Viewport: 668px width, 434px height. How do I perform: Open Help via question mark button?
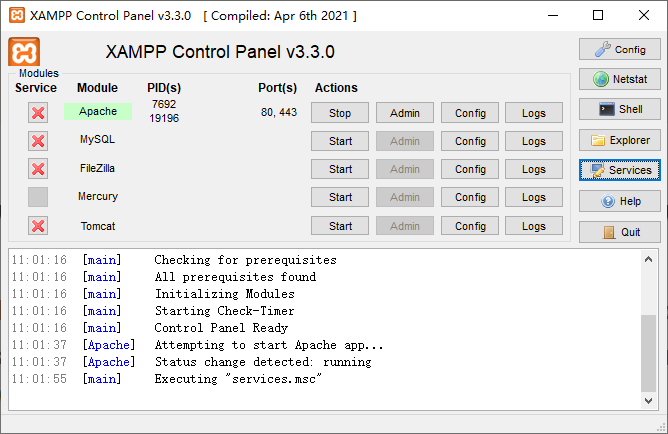pyautogui.click(x=619, y=201)
